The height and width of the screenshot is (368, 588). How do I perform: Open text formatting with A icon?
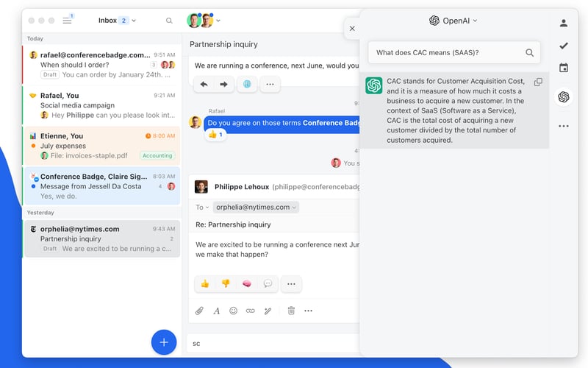click(216, 311)
